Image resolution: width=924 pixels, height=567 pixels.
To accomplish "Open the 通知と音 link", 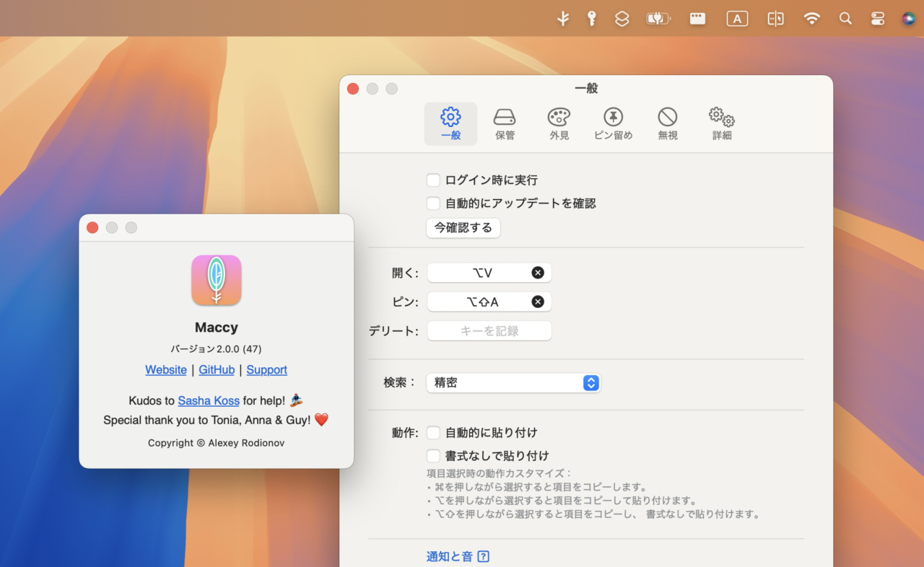I will [x=449, y=556].
